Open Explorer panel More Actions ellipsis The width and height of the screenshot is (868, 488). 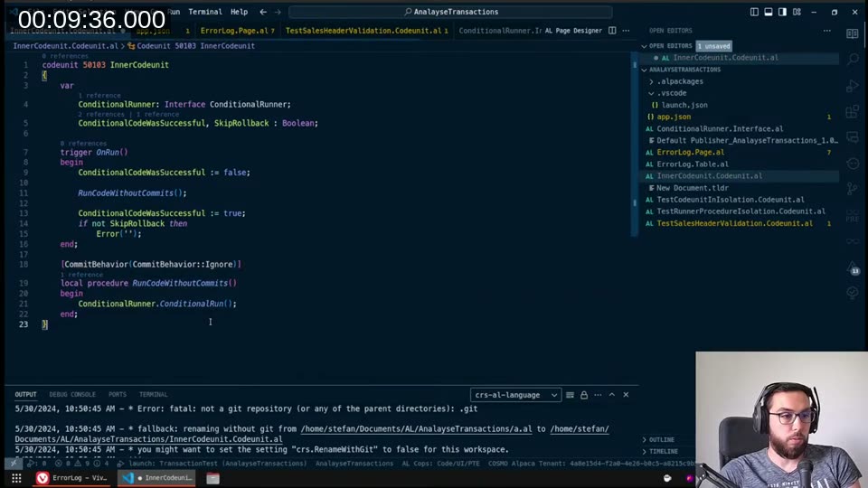[x=827, y=31]
